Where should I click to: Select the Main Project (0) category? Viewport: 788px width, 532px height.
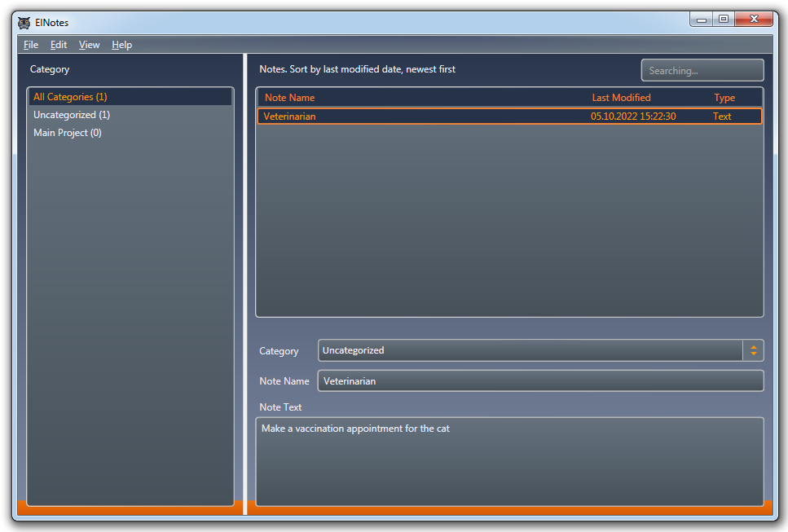point(130,133)
